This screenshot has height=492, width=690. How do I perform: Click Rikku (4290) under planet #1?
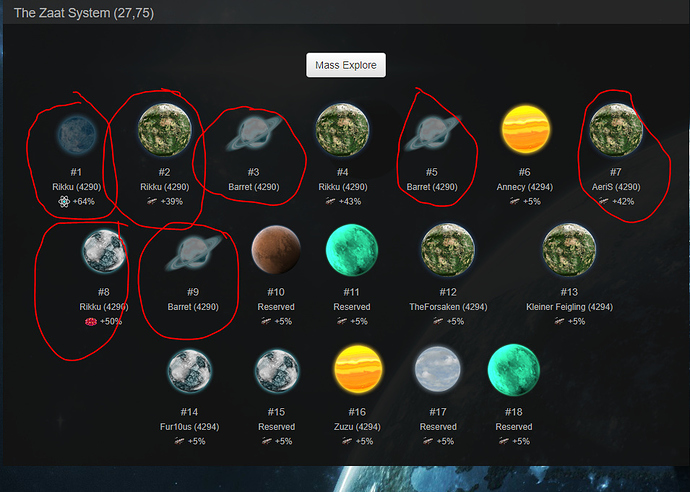(x=77, y=187)
